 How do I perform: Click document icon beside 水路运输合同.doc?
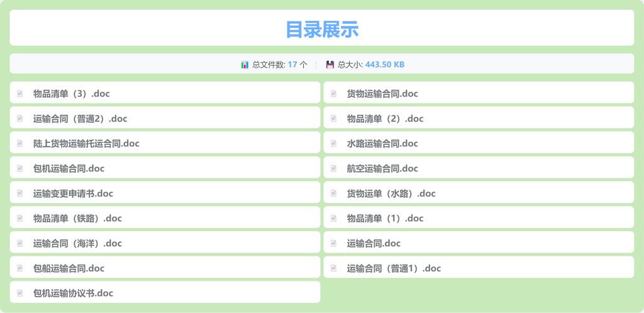[x=333, y=144]
